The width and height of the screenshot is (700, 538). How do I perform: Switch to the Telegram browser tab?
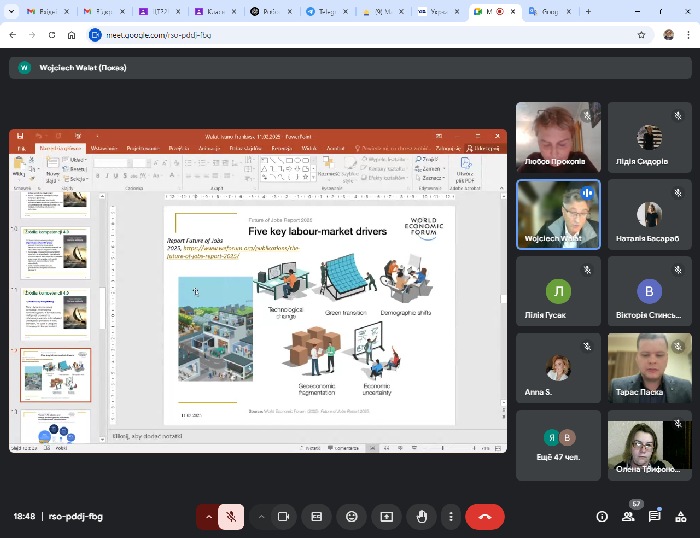(x=320, y=11)
